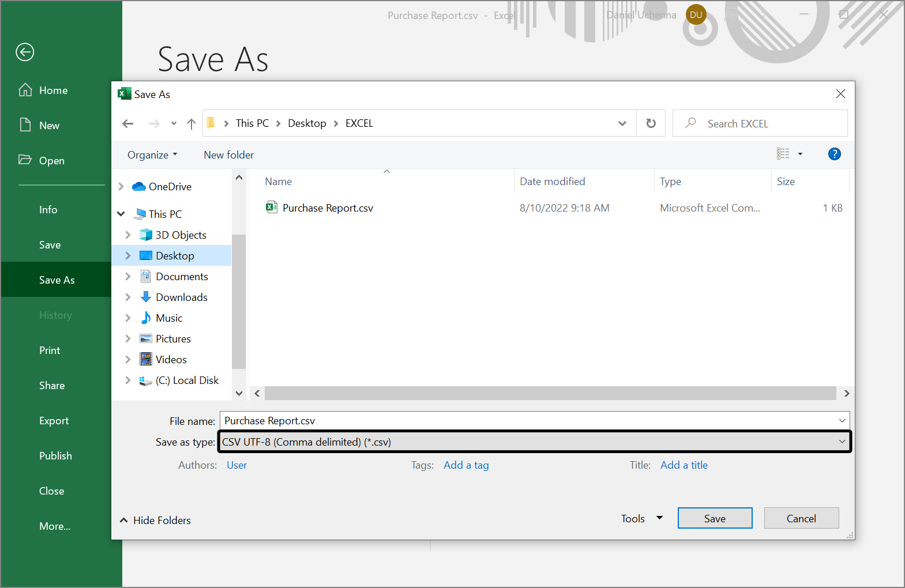Click the Add a title link

(x=684, y=465)
